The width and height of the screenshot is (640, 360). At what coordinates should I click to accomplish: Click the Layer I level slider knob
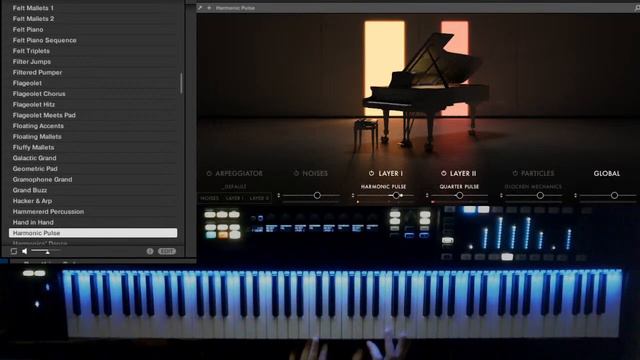pyautogui.click(x=396, y=196)
